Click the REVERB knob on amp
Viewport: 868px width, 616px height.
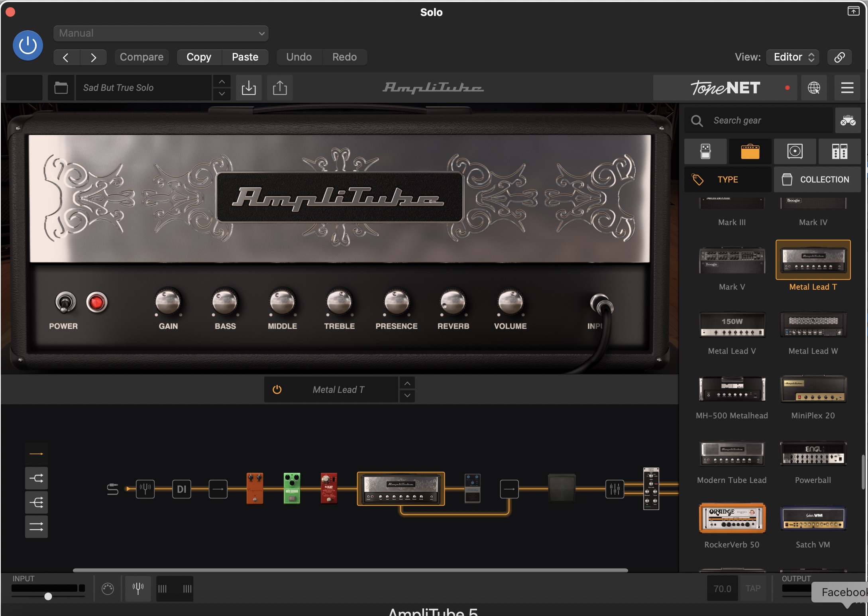[x=453, y=302]
